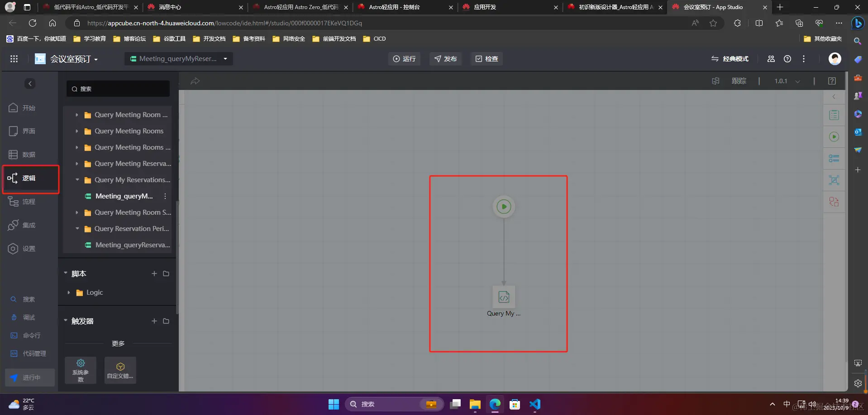Viewport: 868px width, 415px height.
Task: Open canvas help question mark icon
Action: click(832, 81)
